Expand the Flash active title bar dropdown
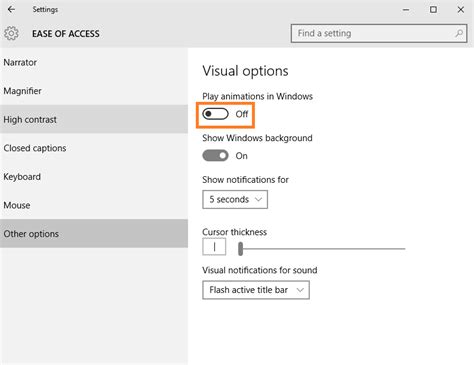 [x=256, y=290]
